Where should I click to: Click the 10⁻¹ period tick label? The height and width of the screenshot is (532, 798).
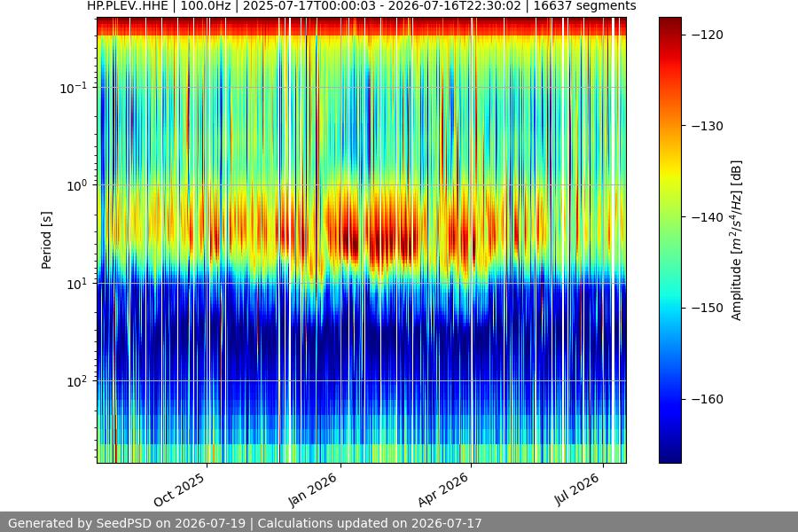pyautogui.click(x=74, y=88)
